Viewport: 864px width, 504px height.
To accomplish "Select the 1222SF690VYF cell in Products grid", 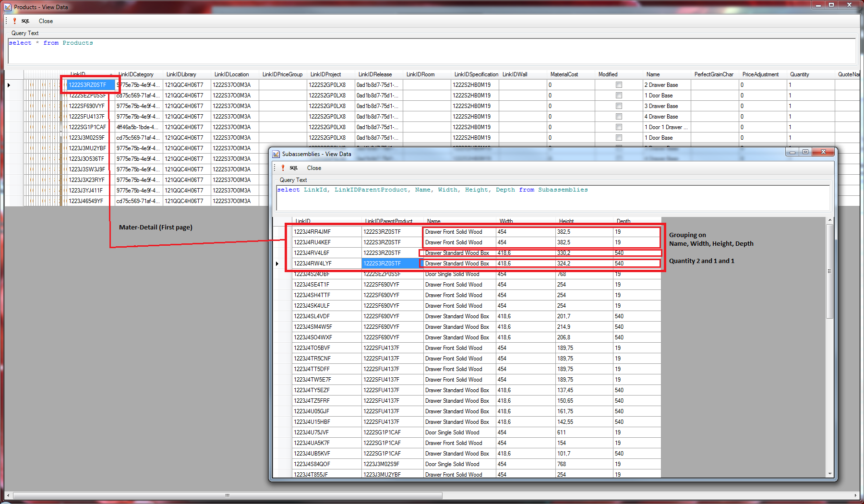I will point(91,106).
